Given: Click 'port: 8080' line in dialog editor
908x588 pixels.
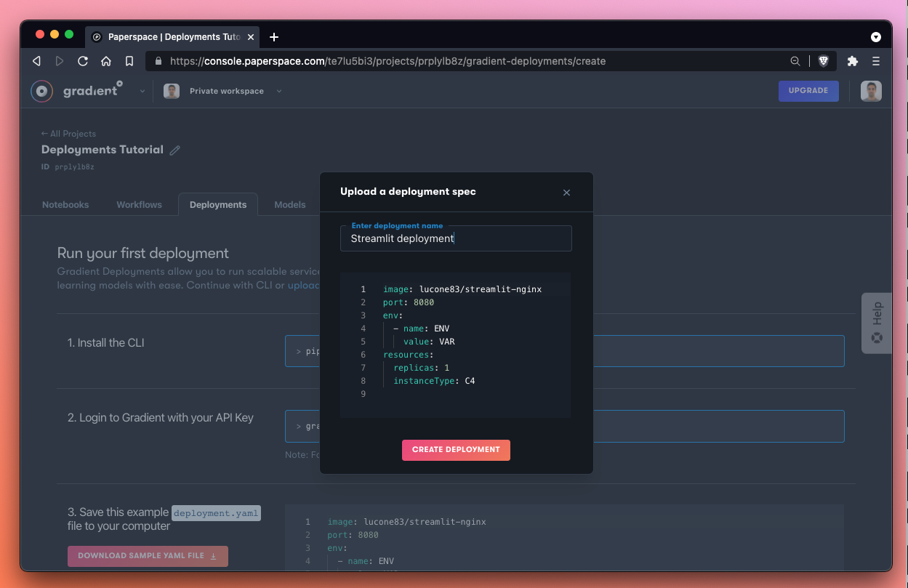Looking at the screenshot, I should [x=409, y=302].
